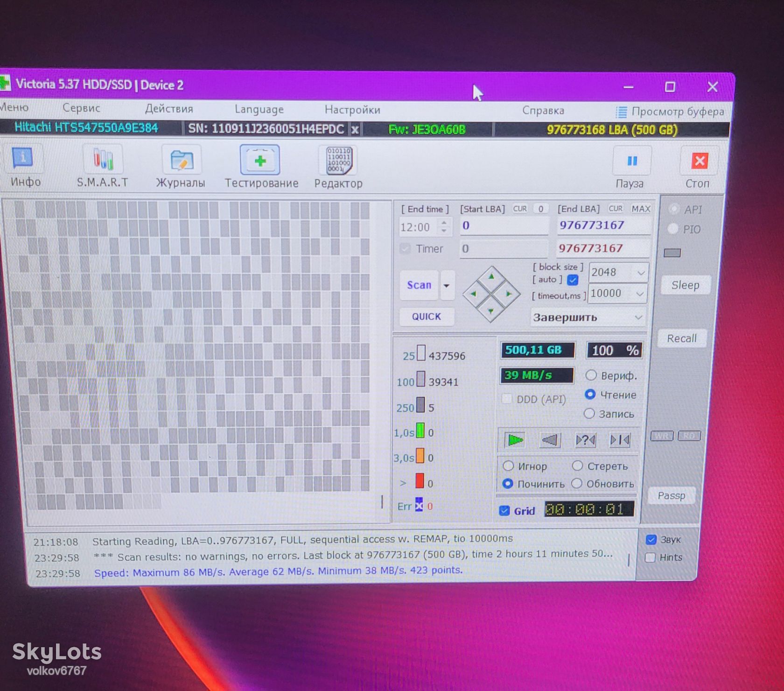Click the left arrow in the diamond navigator

pyautogui.click(x=473, y=294)
